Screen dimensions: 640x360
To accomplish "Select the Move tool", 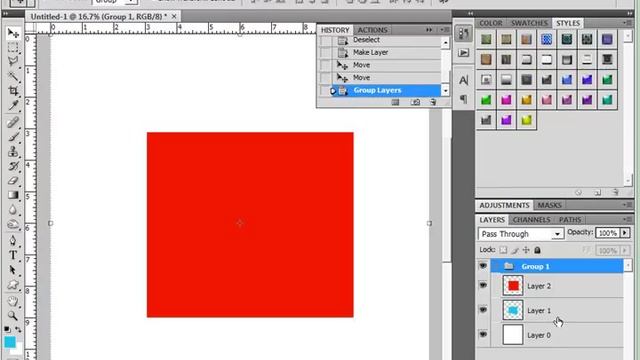I will (13, 33).
